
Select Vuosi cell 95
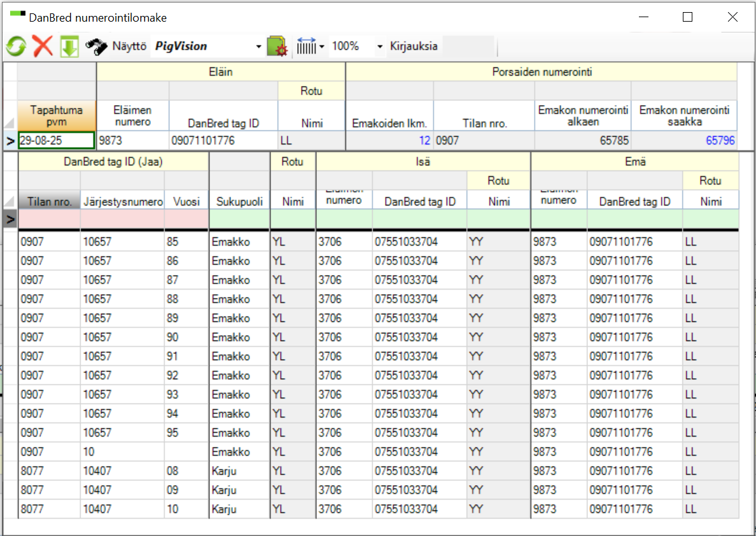(x=186, y=432)
